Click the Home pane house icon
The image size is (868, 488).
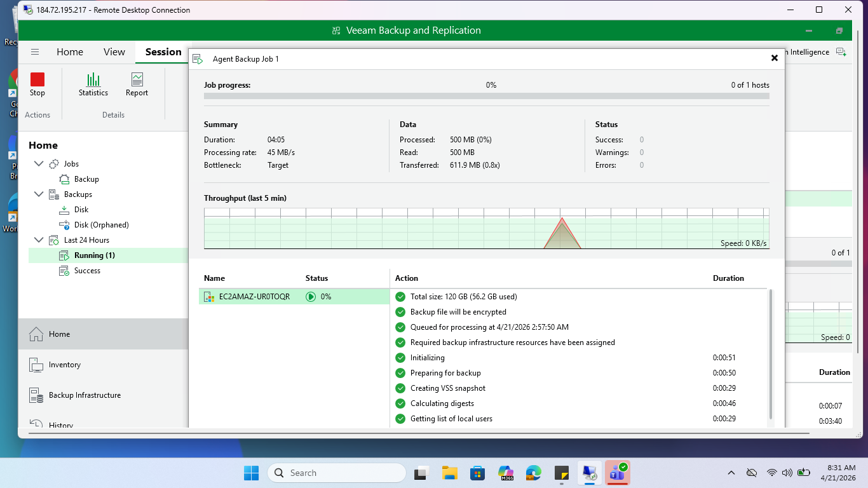(36, 334)
